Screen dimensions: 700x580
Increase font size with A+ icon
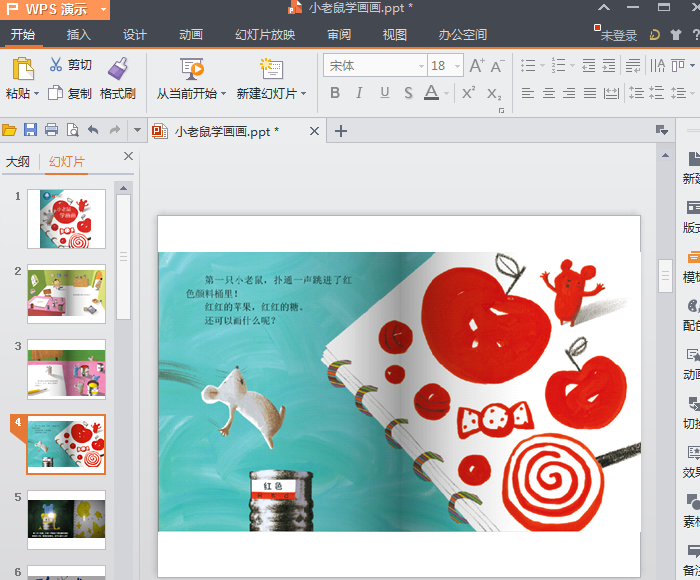pos(477,66)
